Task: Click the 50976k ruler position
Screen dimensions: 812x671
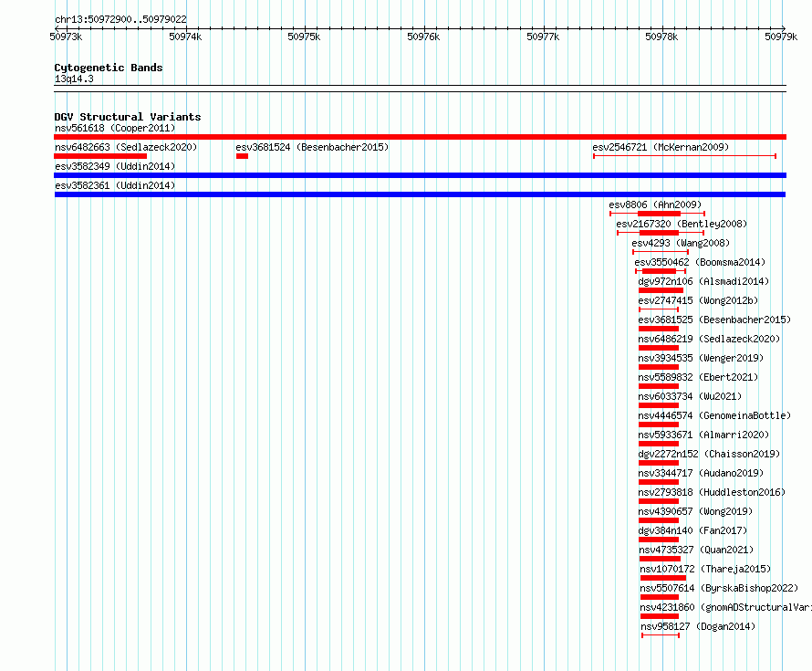Action: (423, 37)
